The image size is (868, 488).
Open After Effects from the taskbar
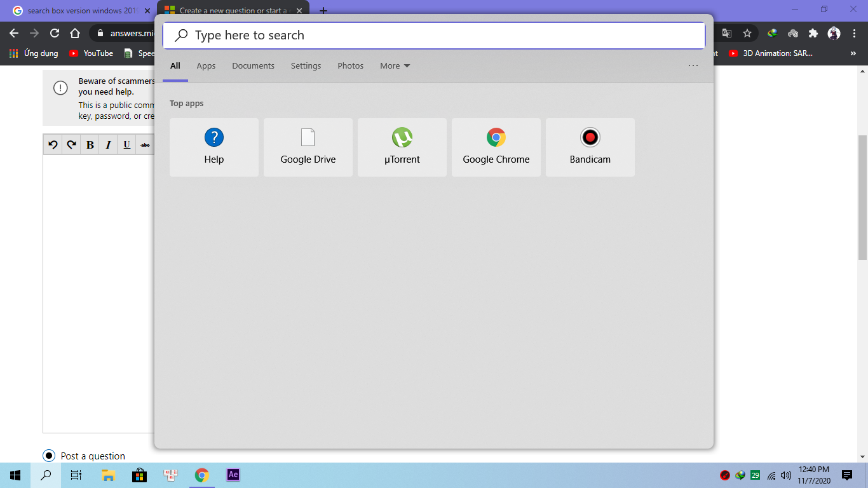click(233, 475)
